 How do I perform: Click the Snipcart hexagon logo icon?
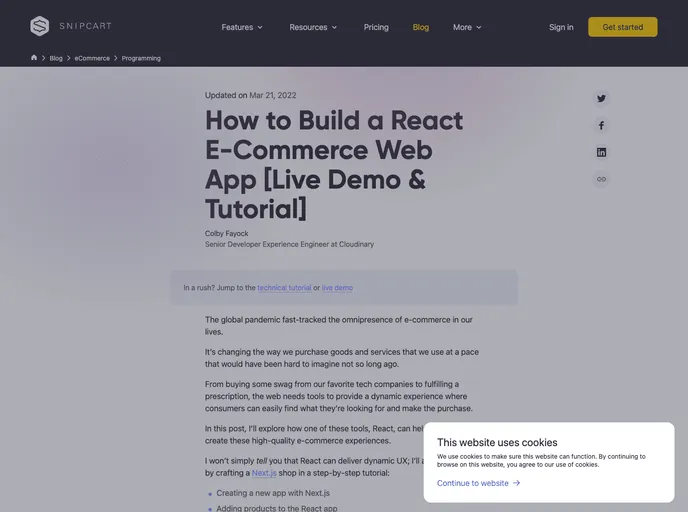click(x=39, y=26)
